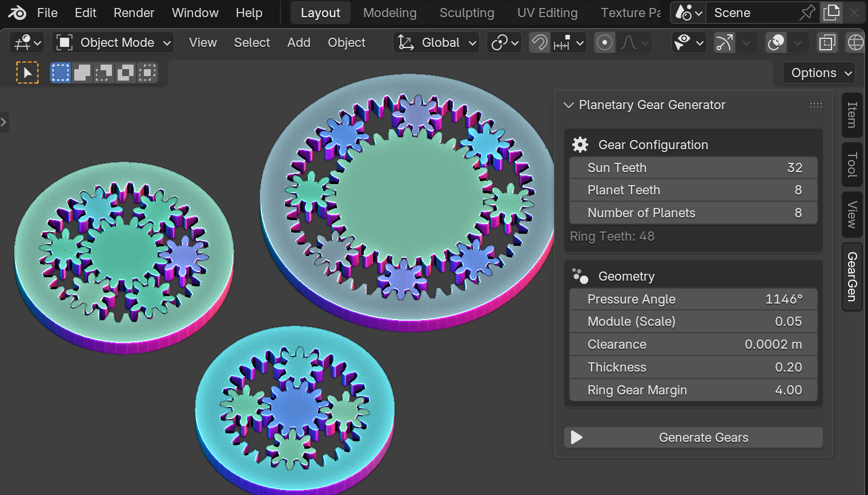Toggle the snapping magnet
The width and height of the screenshot is (868, 495).
click(x=540, y=42)
